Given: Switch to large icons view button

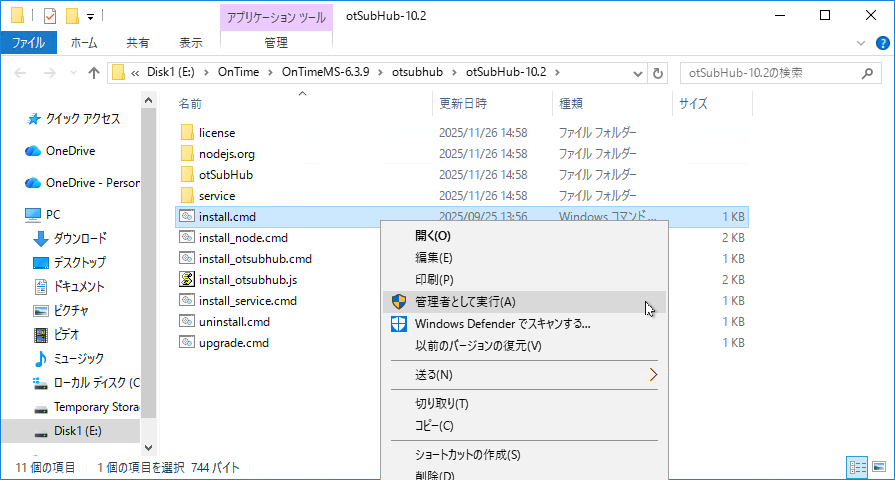Looking at the screenshot, I should tap(878, 467).
